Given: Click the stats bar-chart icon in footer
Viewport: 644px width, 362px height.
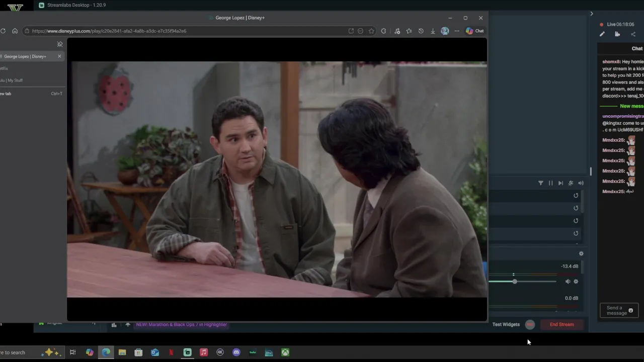Looking at the screenshot, I should 114,325.
